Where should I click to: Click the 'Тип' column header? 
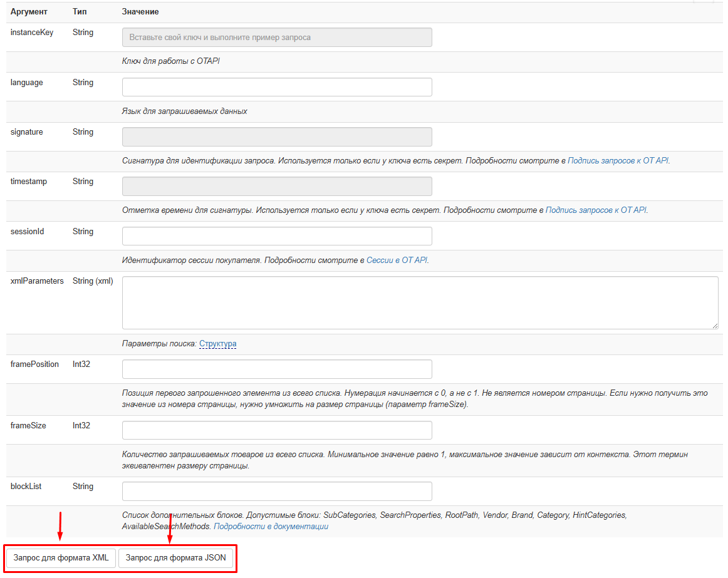80,12
